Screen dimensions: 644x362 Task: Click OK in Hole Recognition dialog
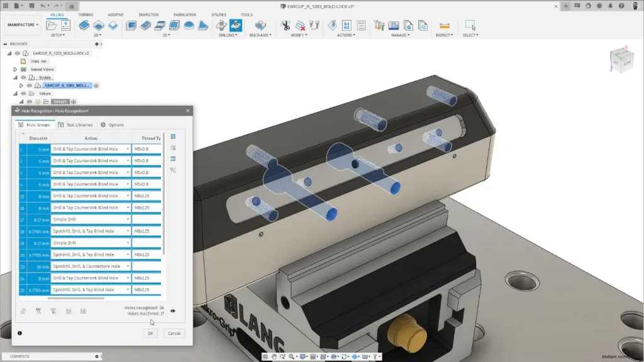click(150, 333)
